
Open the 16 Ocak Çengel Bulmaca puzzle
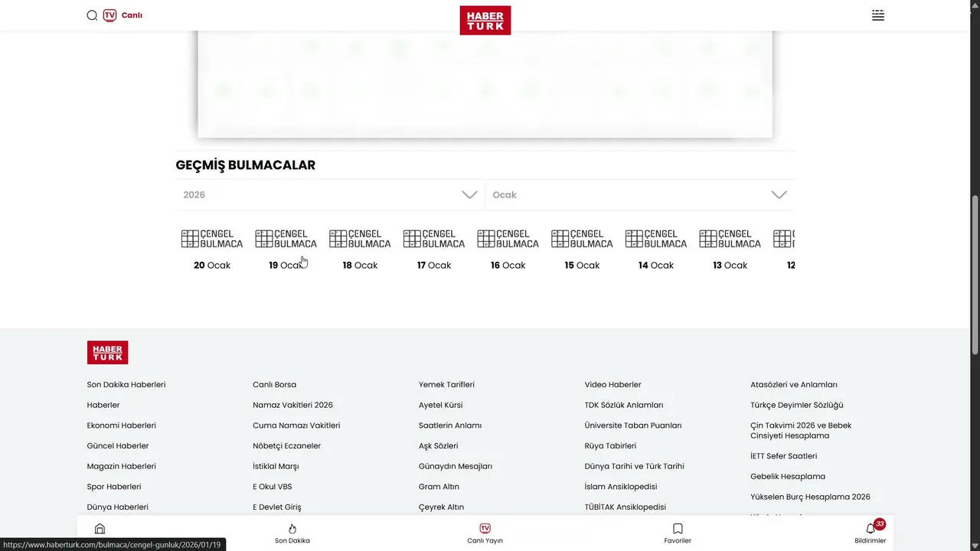[x=508, y=249]
